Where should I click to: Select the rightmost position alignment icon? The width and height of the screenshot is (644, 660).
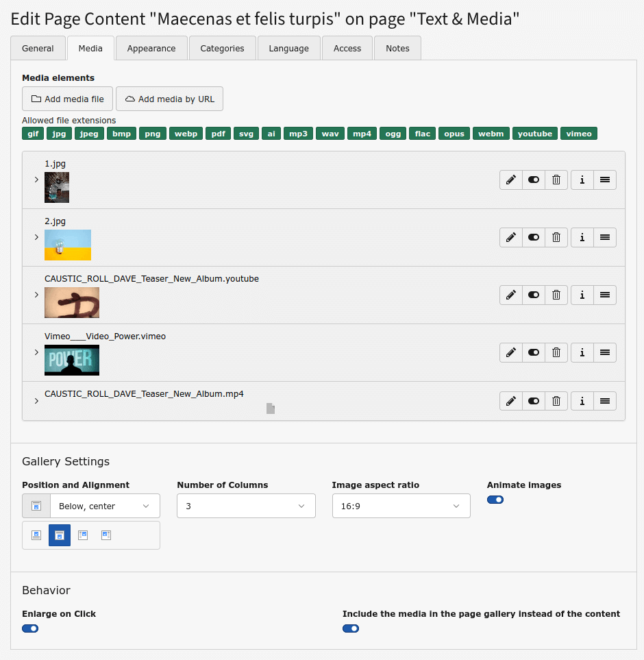[x=106, y=535]
